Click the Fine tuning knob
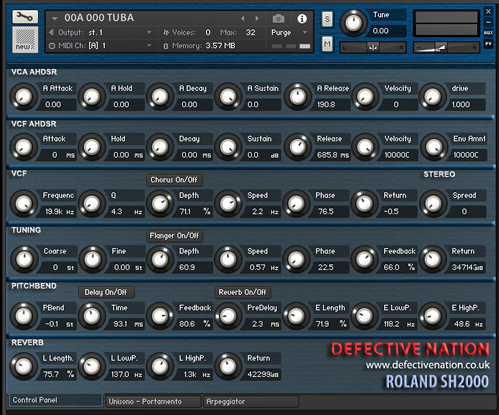Image resolution: width=499 pixels, height=415 pixels. (93, 259)
